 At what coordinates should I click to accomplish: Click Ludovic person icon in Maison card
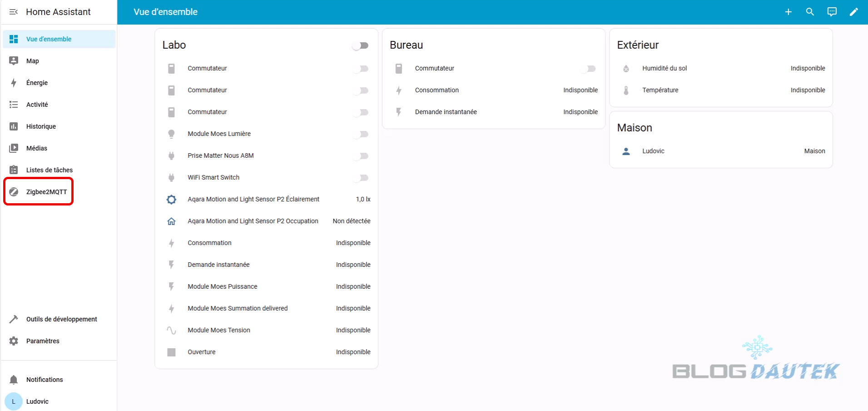pos(626,151)
